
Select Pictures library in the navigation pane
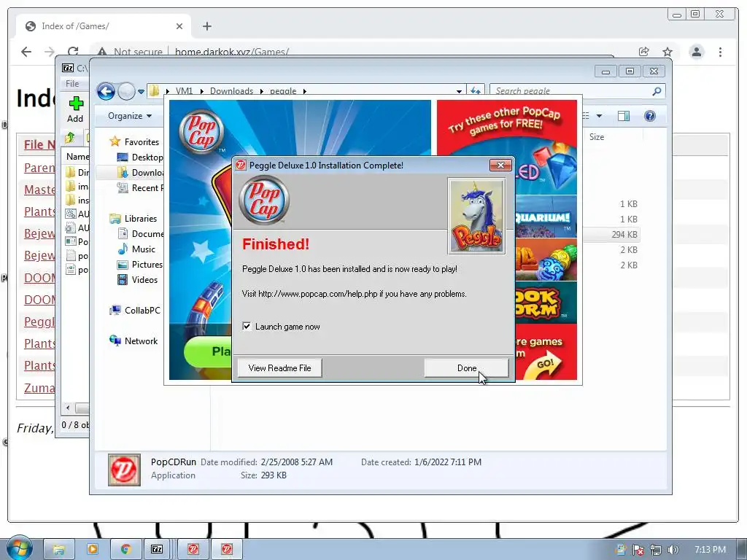[147, 264]
